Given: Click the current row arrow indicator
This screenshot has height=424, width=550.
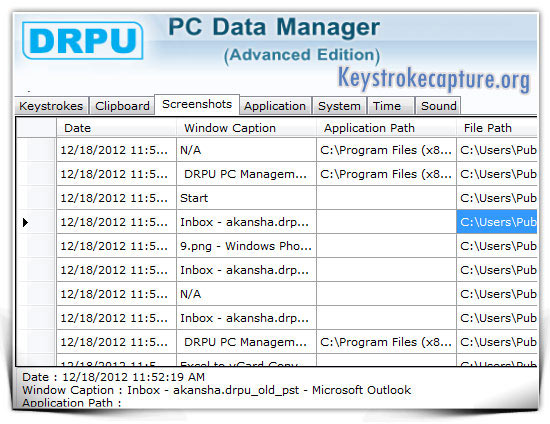Looking at the screenshot, I should pos(25,222).
